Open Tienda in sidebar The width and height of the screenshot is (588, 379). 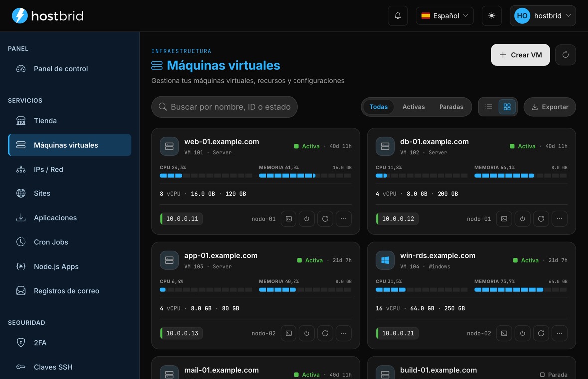70,121
